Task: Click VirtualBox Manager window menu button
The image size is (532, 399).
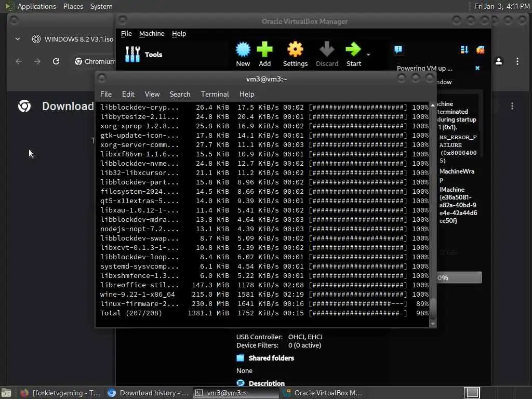Action: point(123,20)
